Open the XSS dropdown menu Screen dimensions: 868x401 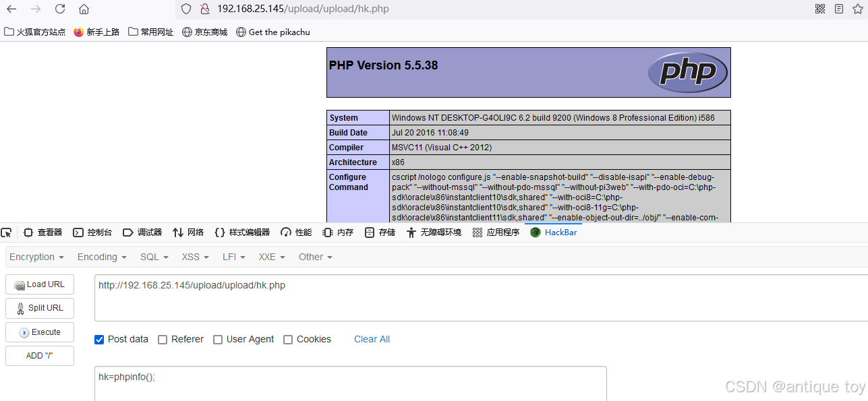click(x=196, y=257)
